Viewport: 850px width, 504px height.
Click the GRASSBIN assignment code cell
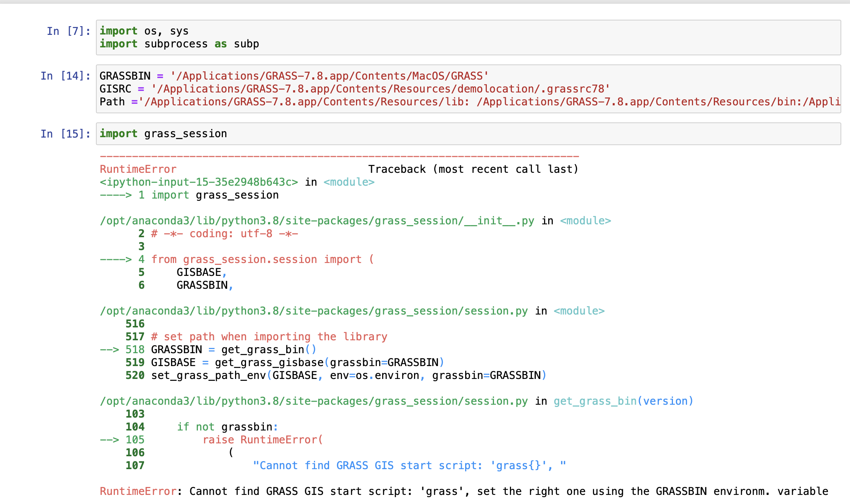(468, 89)
